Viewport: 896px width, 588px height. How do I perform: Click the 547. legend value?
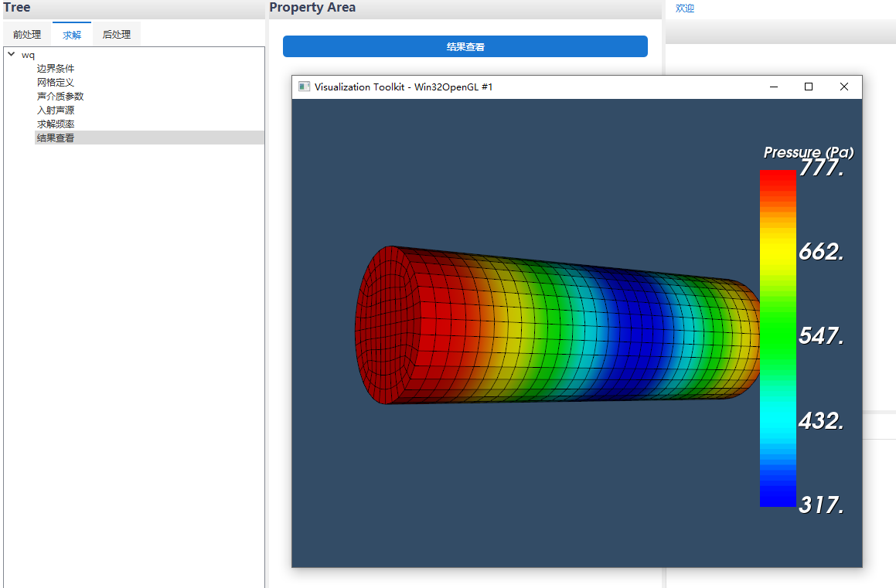tap(821, 335)
